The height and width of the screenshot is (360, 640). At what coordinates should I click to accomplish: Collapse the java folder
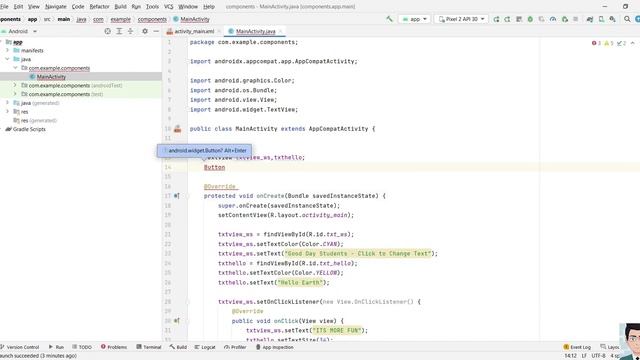tap(7, 59)
